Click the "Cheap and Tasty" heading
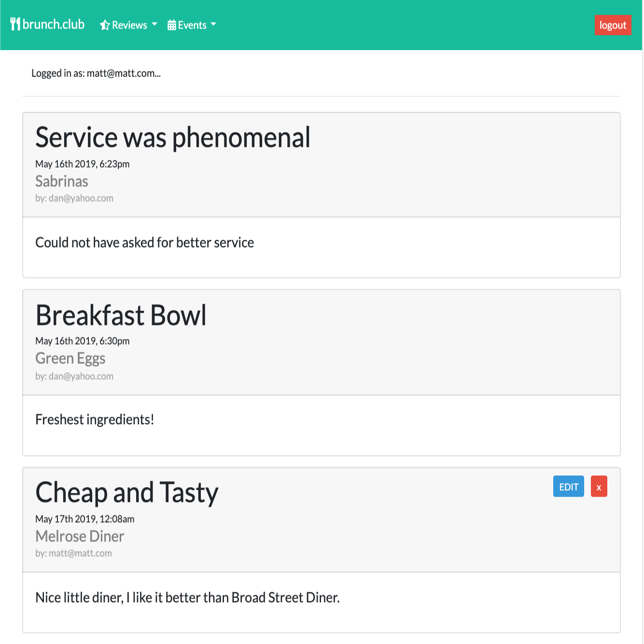 [127, 493]
